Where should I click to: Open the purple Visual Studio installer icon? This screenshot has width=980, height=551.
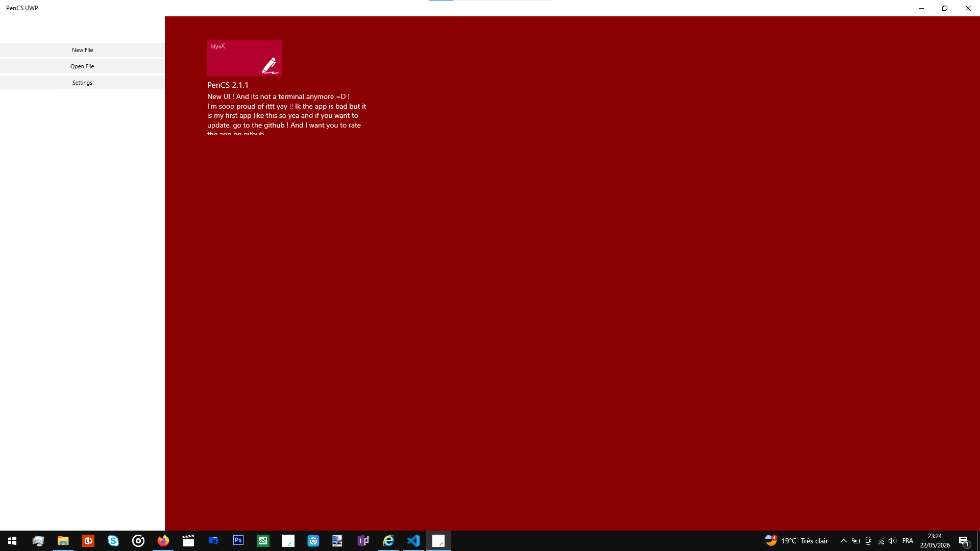point(363,541)
